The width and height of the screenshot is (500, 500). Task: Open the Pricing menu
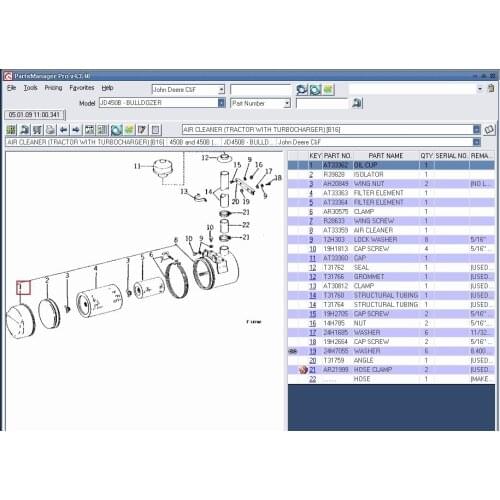coord(53,88)
